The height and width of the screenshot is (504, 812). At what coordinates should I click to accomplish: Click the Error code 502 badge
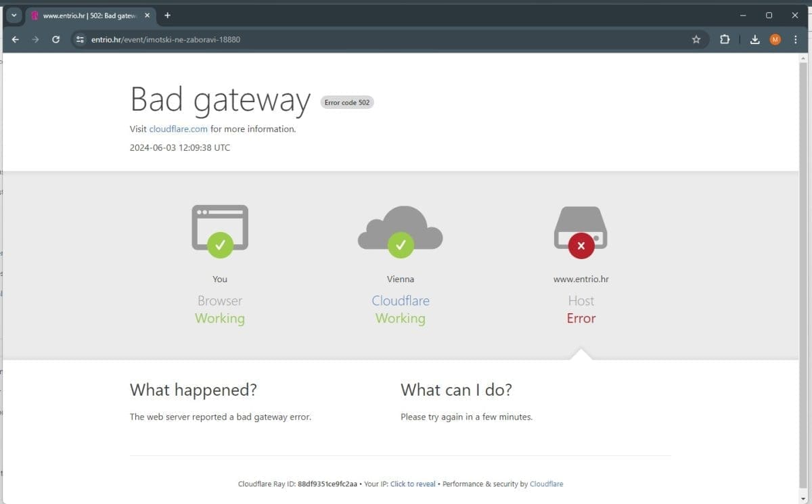click(346, 102)
